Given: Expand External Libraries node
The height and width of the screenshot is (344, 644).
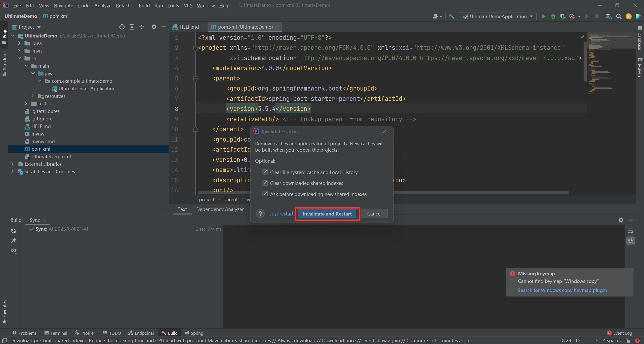Looking at the screenshot, I should coord(12,164).
